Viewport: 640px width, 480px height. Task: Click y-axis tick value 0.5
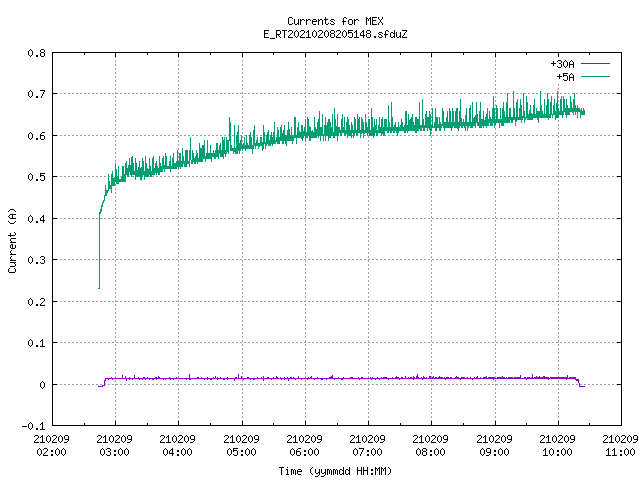pyautogui.click(x=36, y=177)
